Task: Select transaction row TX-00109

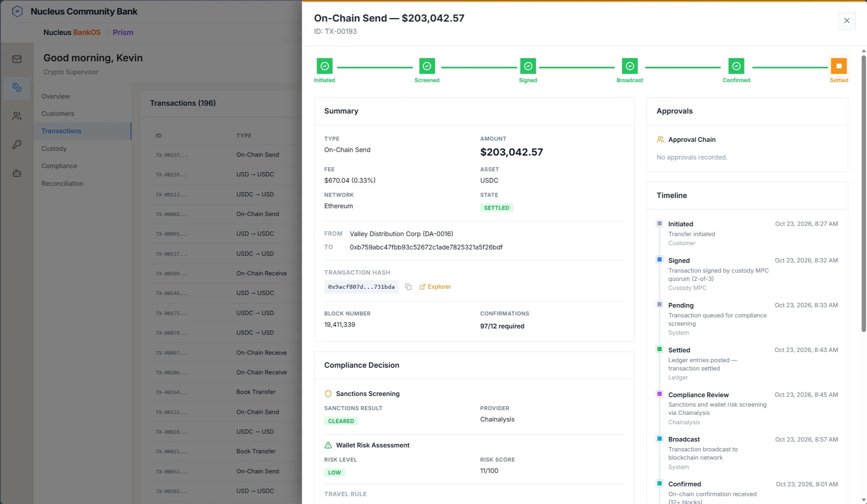Action: (x=225, y=273)
